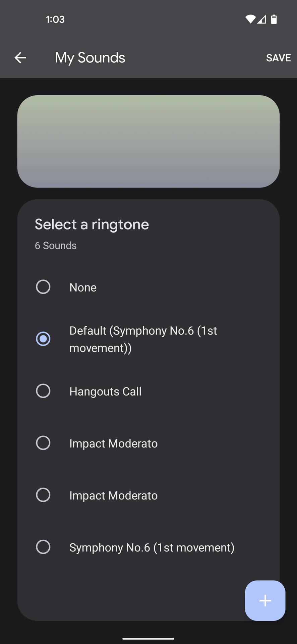Tap the Hangouts Call label text

click(x=105, y=391)
